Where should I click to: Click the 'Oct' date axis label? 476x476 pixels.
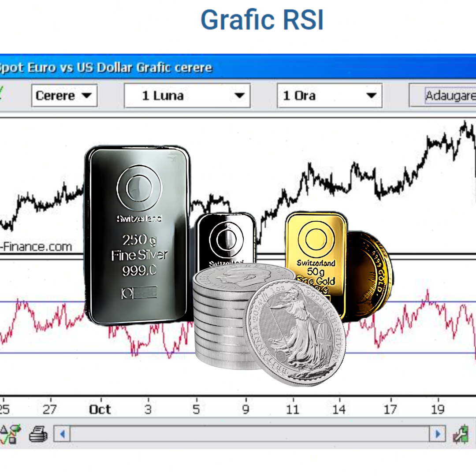[x=100, y=409]
